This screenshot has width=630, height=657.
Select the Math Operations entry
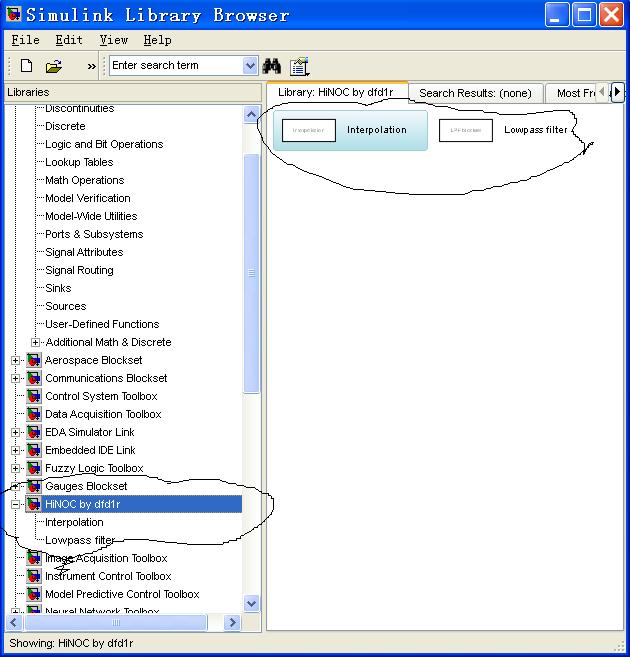[85, 180]
